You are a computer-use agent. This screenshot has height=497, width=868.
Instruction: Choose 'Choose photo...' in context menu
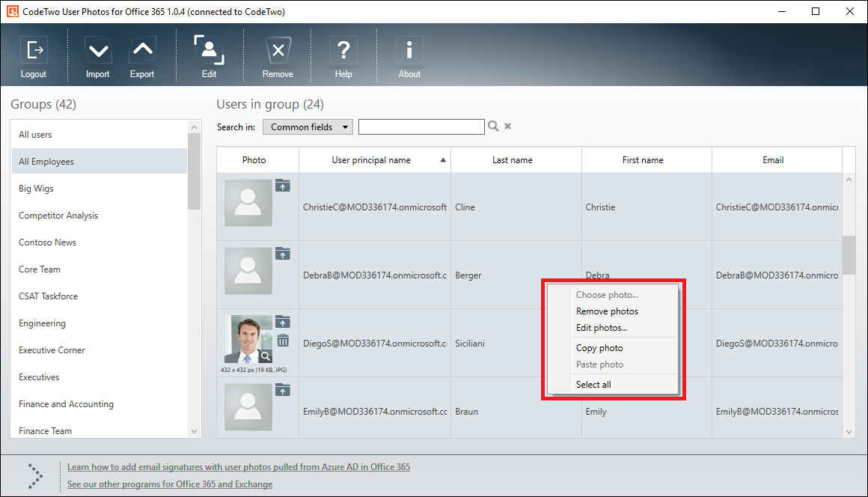[x=607, y=295]
